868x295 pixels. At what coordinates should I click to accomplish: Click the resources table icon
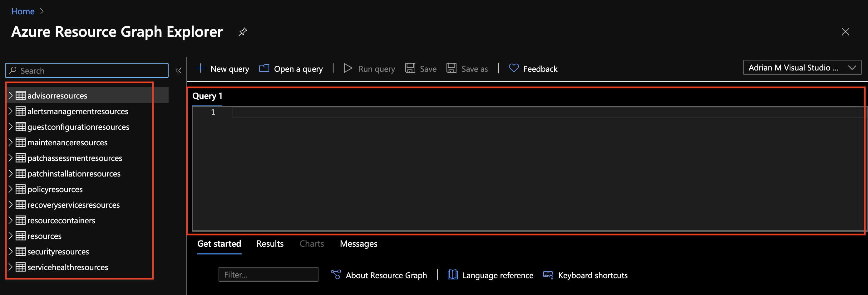21,236
